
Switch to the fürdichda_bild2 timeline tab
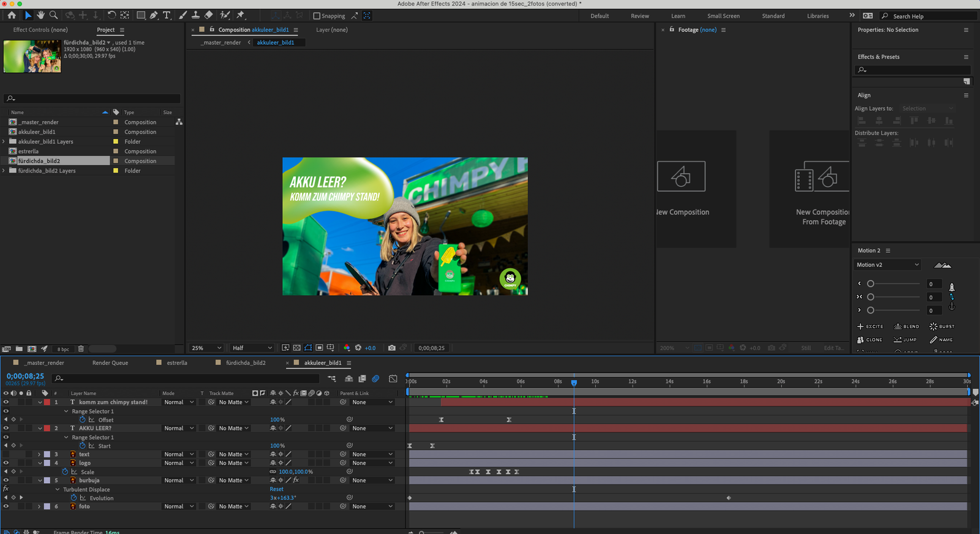point(246,363)
